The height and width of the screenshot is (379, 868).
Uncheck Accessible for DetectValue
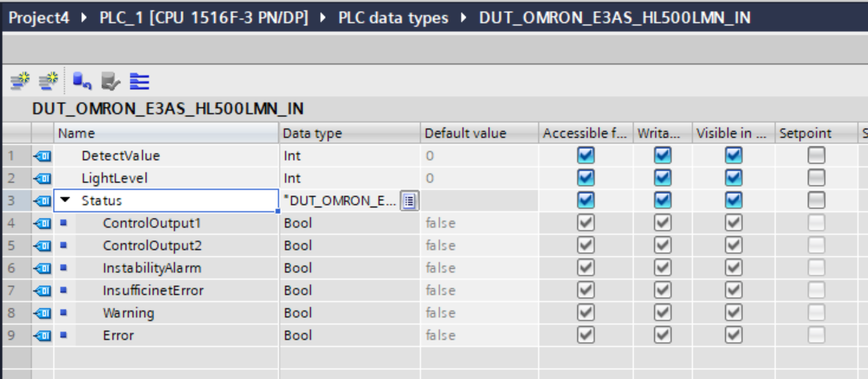pos(586,156)
